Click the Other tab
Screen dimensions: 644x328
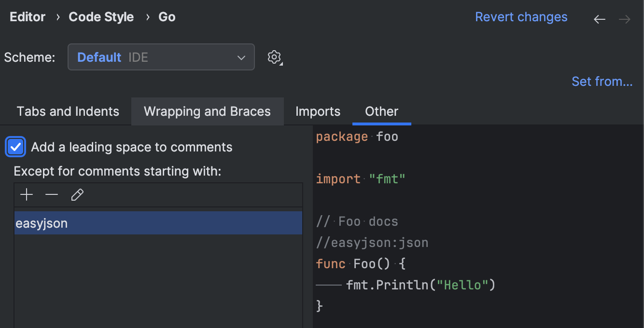(381, 111)
